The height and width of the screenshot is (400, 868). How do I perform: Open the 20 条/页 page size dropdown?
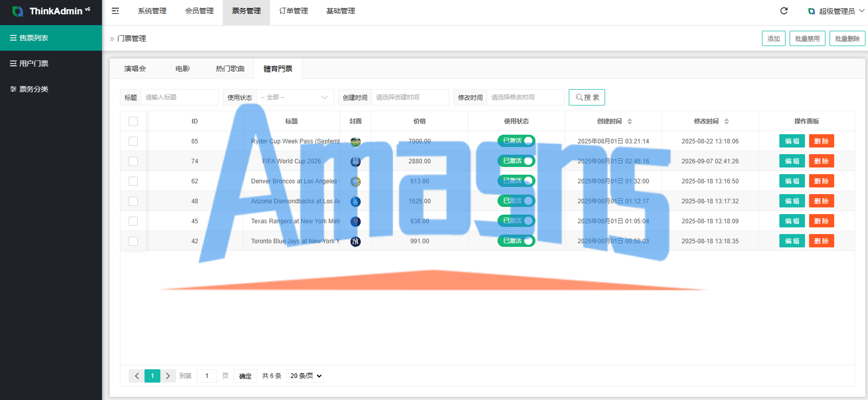pyautogui.click(x=305, y=376)
